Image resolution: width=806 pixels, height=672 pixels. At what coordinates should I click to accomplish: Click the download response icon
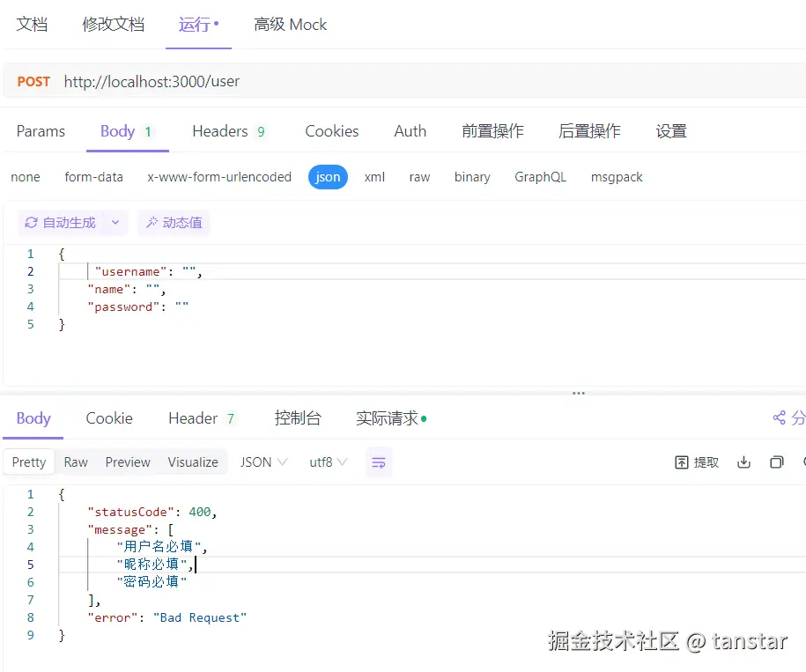[743, 462]
